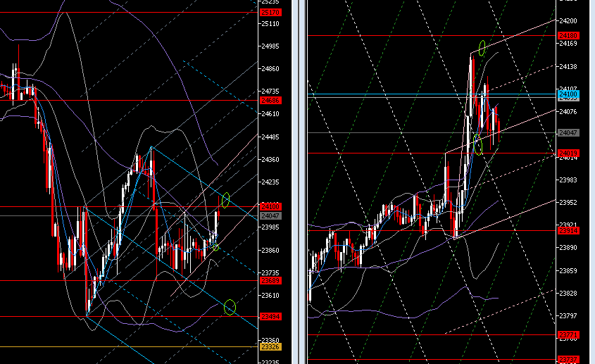Select the orange horizontal line at 23326
The width and height of the screenshot is (595, 364).
(129, 346)
